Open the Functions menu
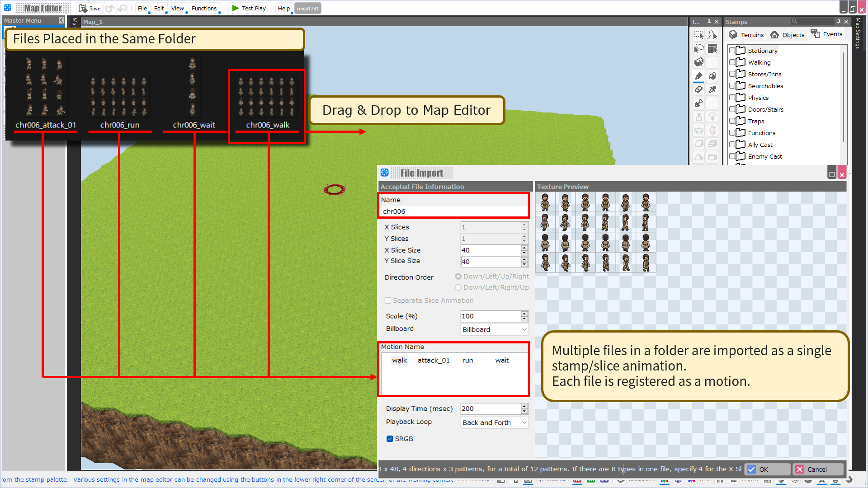Screen dimensions: 868x488 coord(204,8)
